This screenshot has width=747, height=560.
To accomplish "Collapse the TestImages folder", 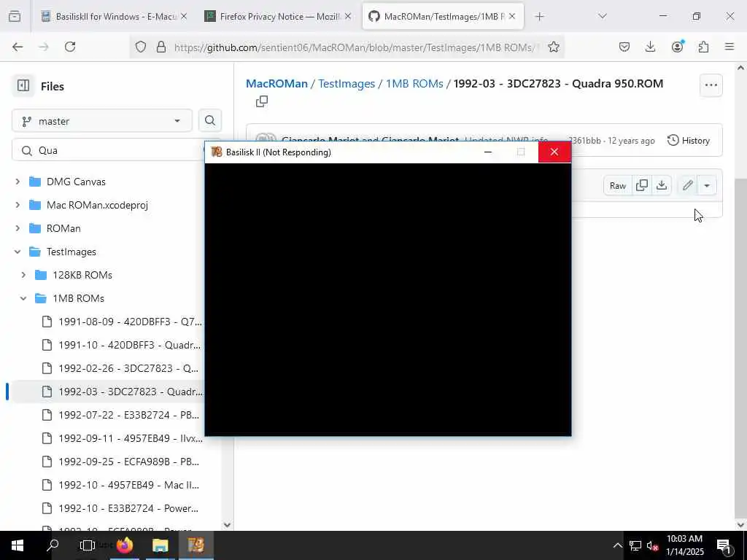I will point(18,252).
